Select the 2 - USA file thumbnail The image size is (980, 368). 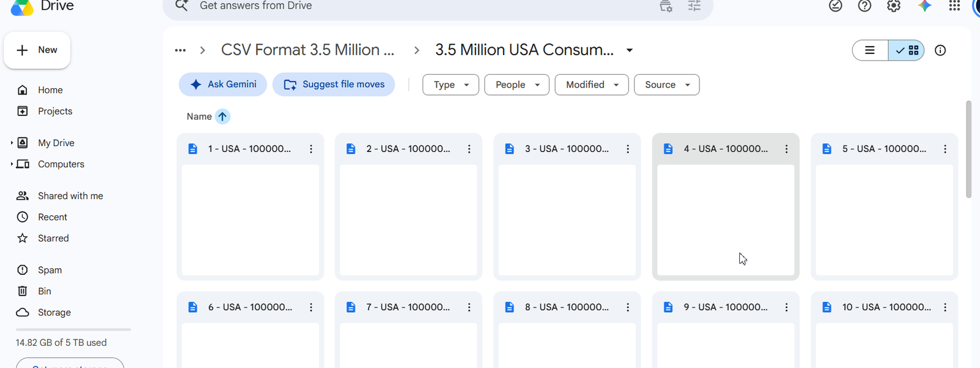point(409,220)
